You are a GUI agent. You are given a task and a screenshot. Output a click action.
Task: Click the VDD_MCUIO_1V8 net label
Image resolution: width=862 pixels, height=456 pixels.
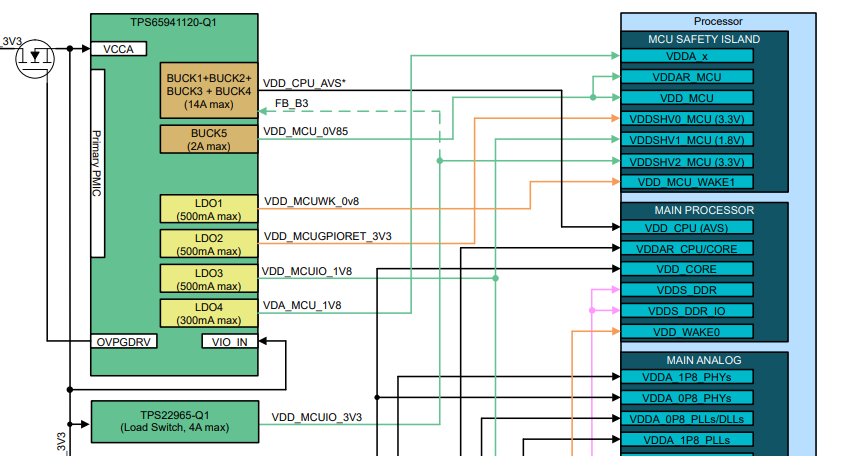(307, 271)
